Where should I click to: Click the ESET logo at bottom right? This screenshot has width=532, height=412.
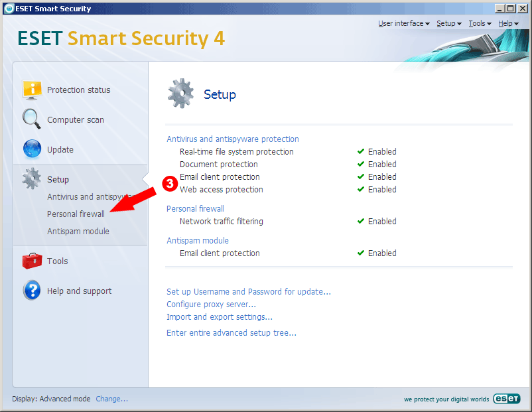click(507, 399)
